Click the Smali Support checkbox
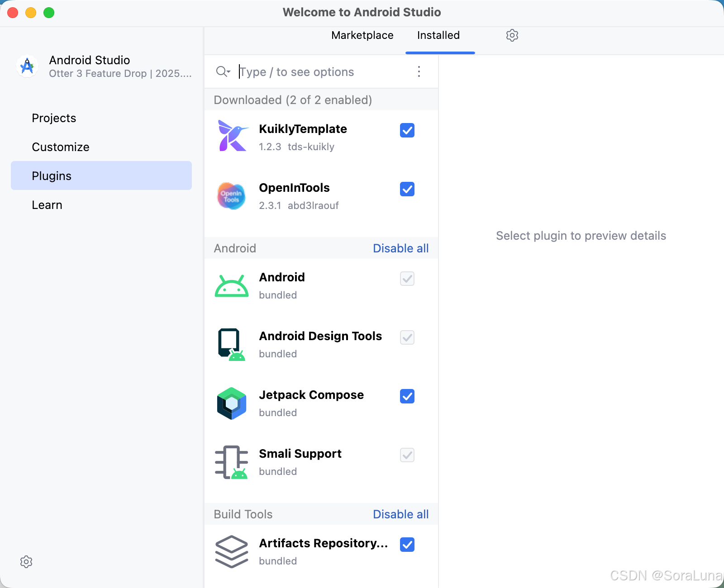Viewport: 724px width, 588px height. (x=407, y=455)
